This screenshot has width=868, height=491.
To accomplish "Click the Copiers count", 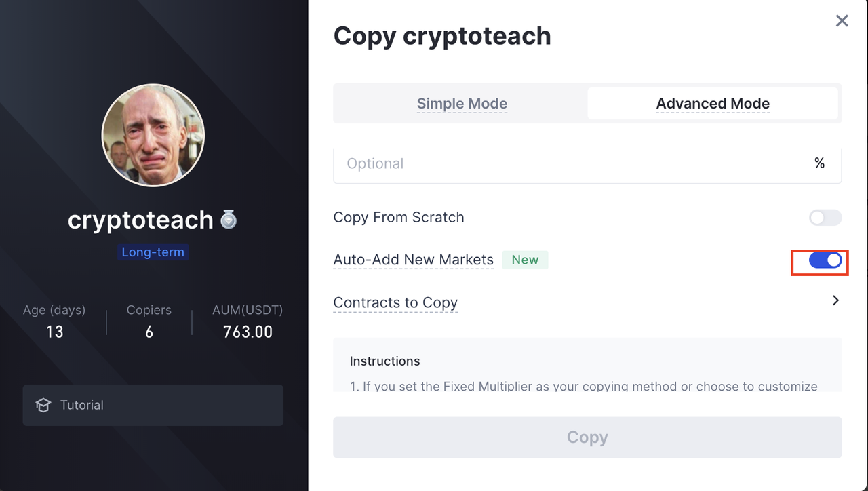I will [149, 332].
